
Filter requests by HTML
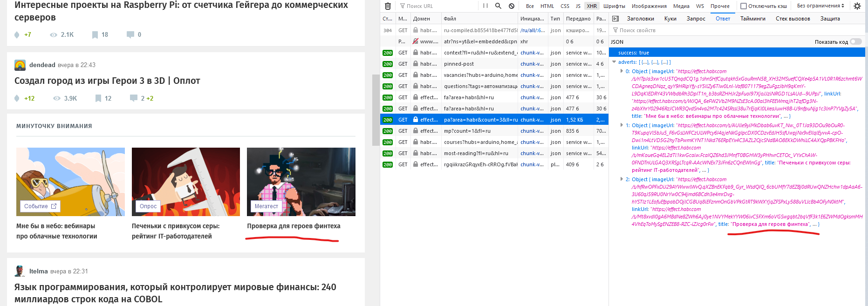point(547,6)
